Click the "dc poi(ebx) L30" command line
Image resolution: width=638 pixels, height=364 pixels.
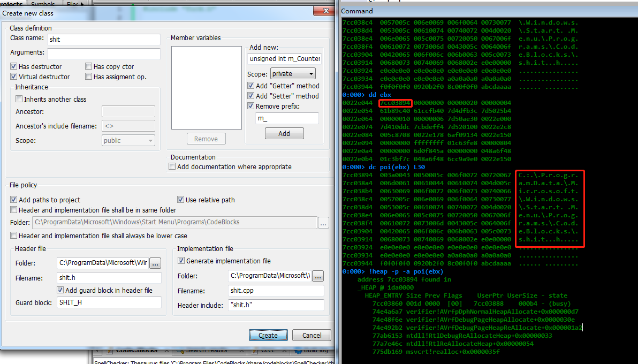click(384, 167)
